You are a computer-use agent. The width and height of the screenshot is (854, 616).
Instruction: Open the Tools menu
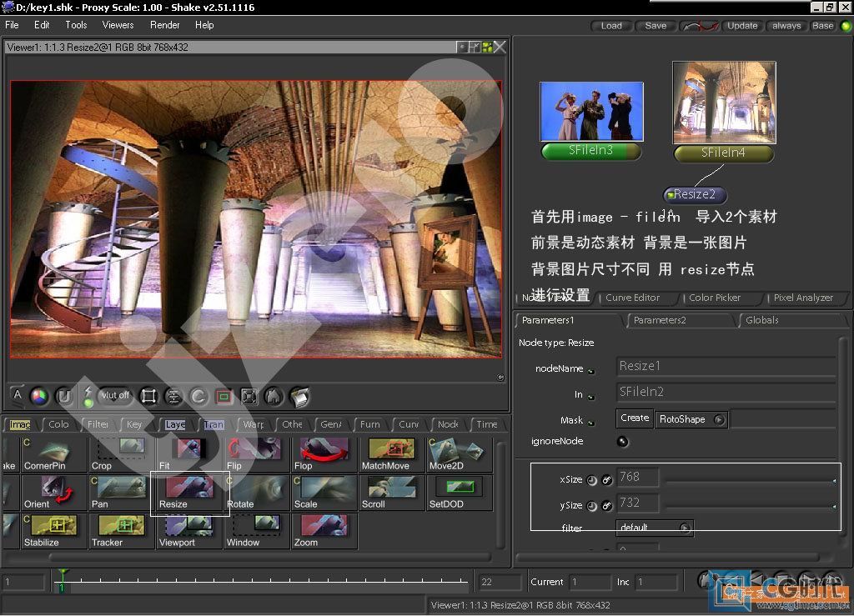click(76, 25)
